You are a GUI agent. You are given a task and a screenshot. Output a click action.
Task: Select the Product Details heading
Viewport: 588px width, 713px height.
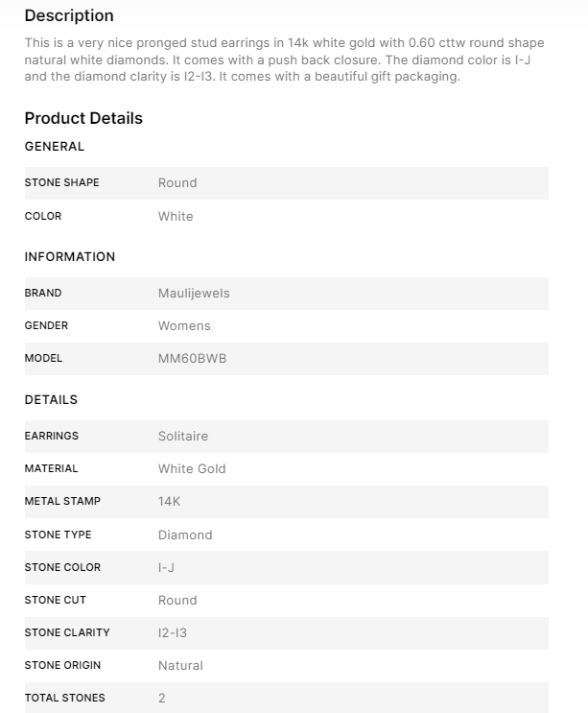[83, 119]
